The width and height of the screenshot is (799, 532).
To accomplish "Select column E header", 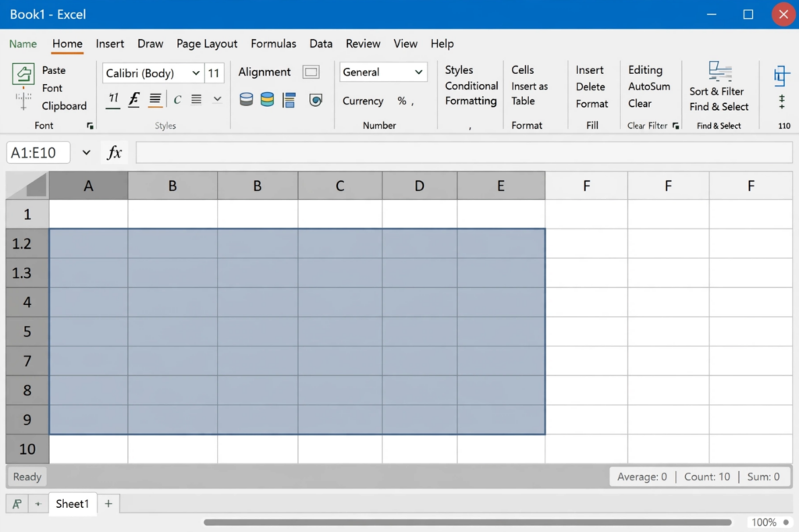I will click(501, 186).
